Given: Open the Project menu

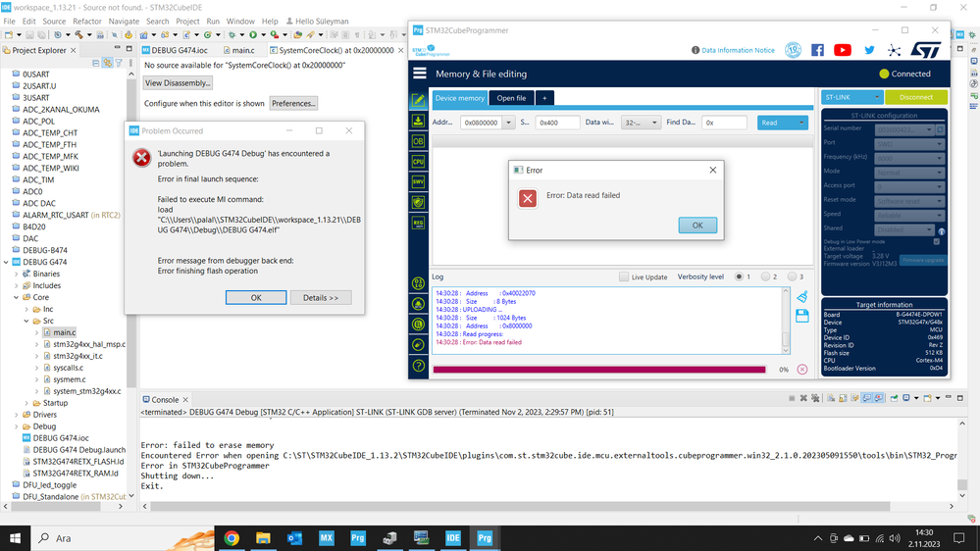Looking at the screenshot, I should coord(187,22).
